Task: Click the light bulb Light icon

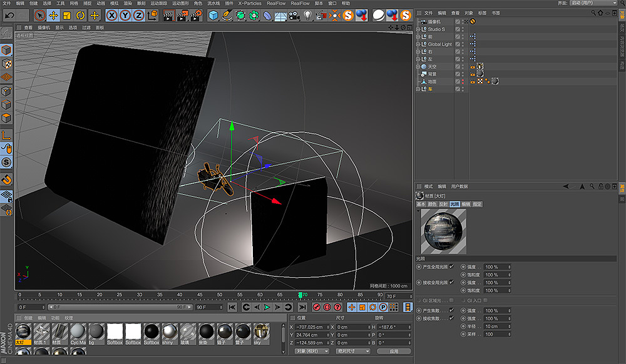Action: (x=308, y=15)
